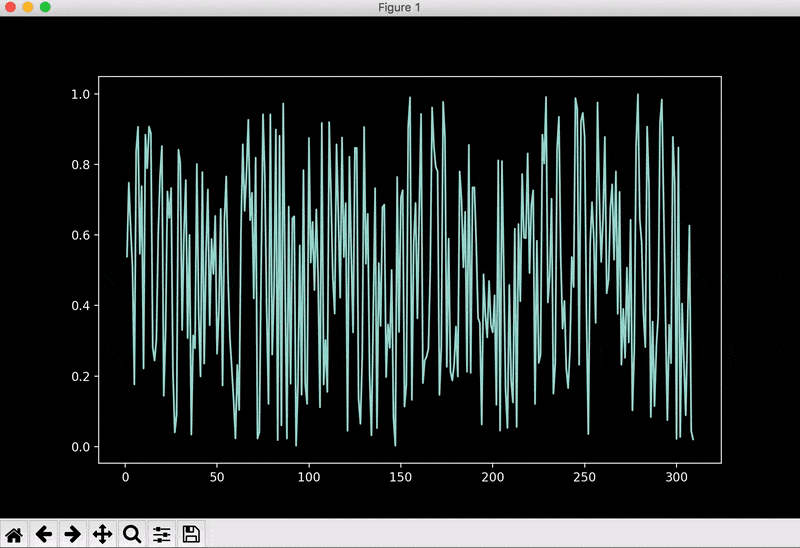Viewport: 800px width, 548px height.
Task: Click x-axis tick label 50
Action: (x=217, y=477)
